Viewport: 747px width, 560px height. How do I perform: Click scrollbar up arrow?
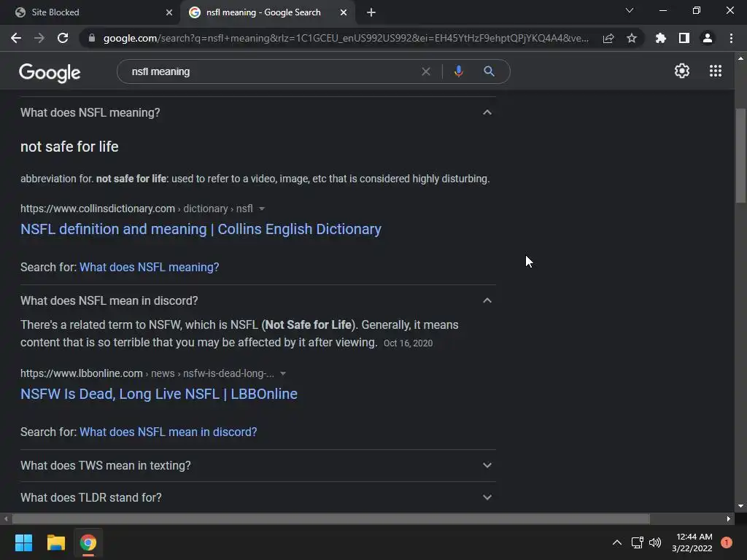(740, 58)
